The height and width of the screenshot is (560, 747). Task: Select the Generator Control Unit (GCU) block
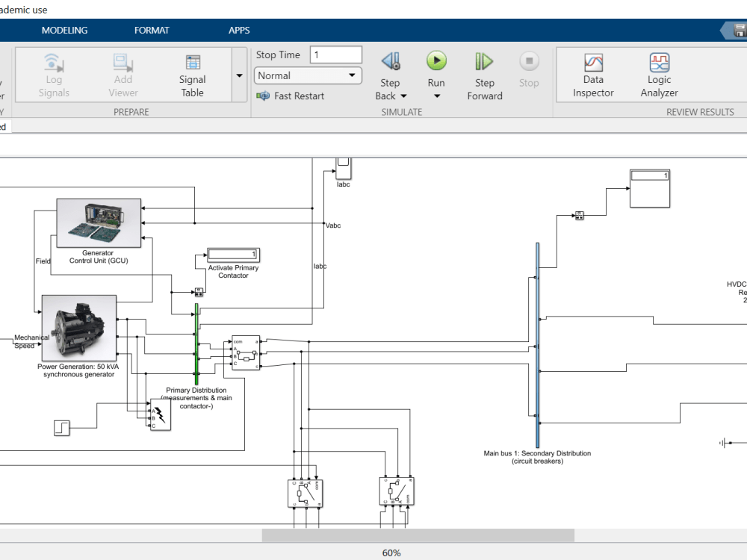click(98, 222)
